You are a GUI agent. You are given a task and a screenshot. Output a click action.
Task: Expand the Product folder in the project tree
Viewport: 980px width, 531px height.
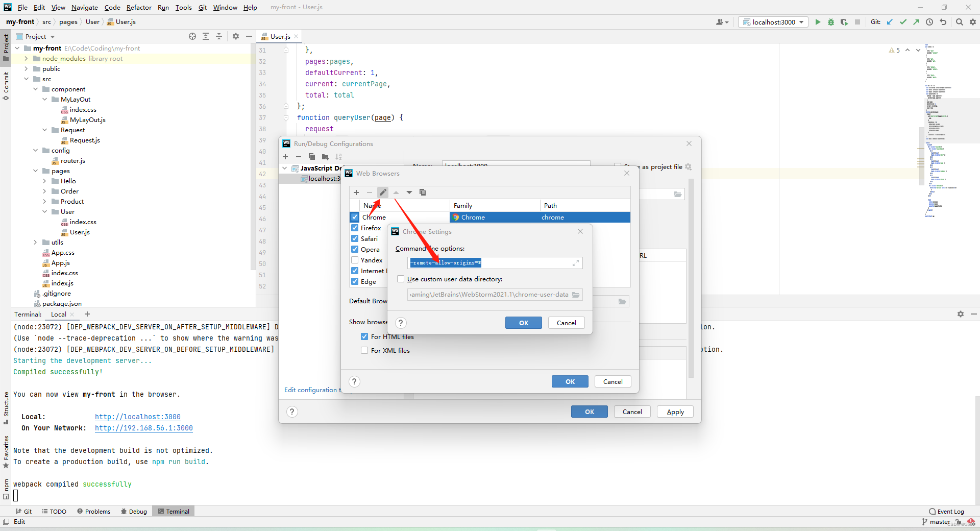pos(45,201)
